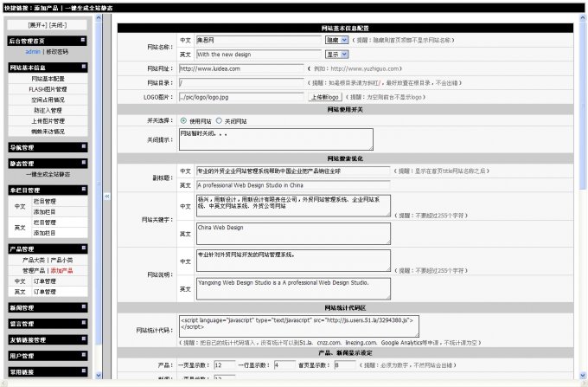Open 添加栏目 in the 英文 row group
This screenshot has height=387, width=588.
[45, 233]
